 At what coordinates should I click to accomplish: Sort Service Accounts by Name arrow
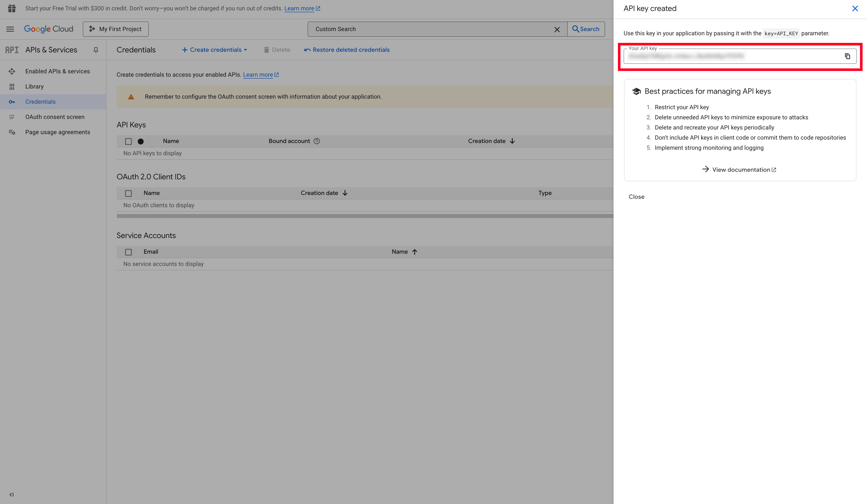click(414, 252)
